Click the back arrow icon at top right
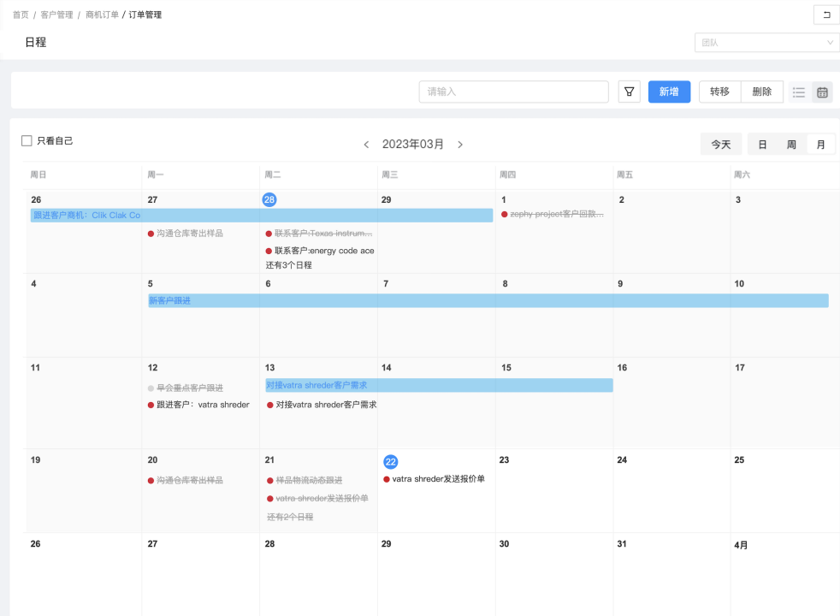 tap(825, 15)
